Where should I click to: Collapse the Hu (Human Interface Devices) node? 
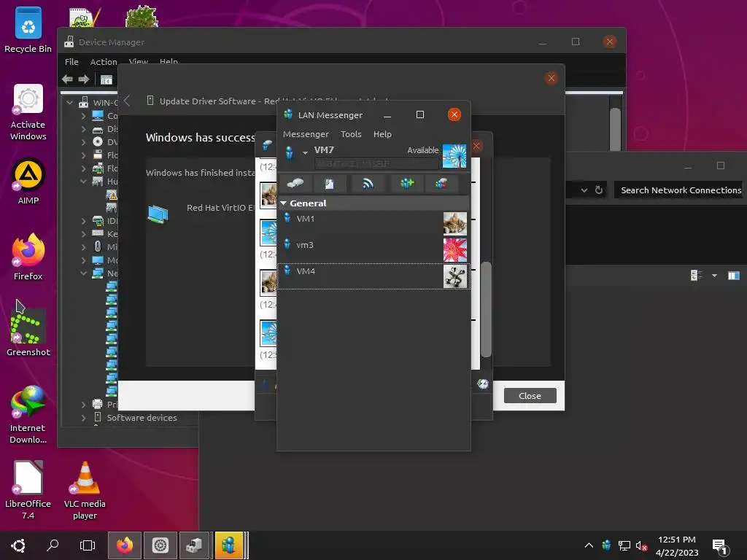coord(84,182)
